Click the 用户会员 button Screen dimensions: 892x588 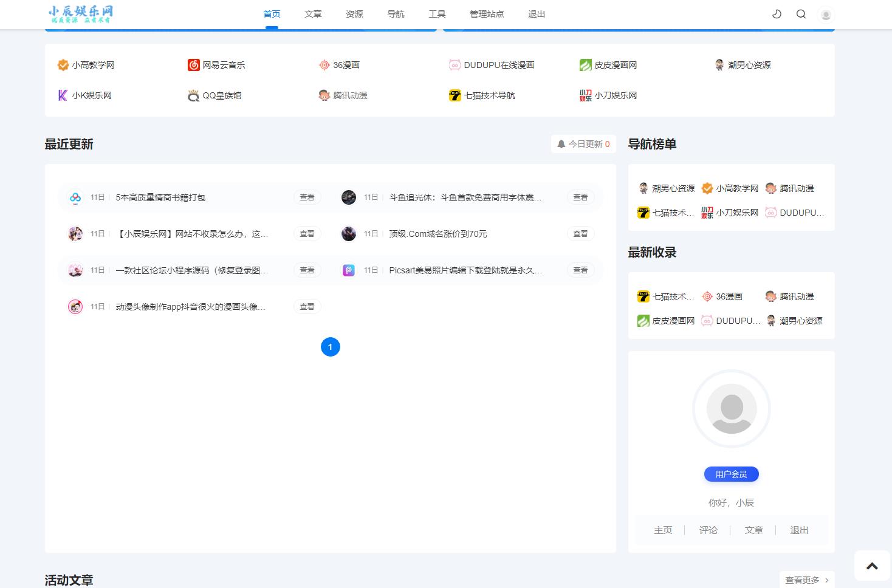[x=731, y=474]
